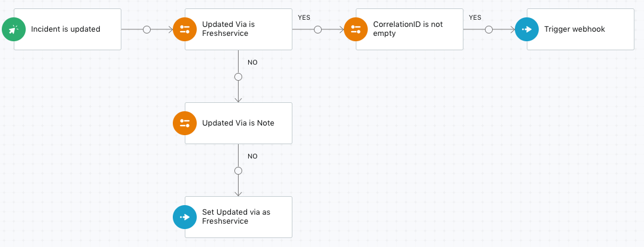Click the YES label beside 'Updated Via is Freshservice'

[304, 18]
